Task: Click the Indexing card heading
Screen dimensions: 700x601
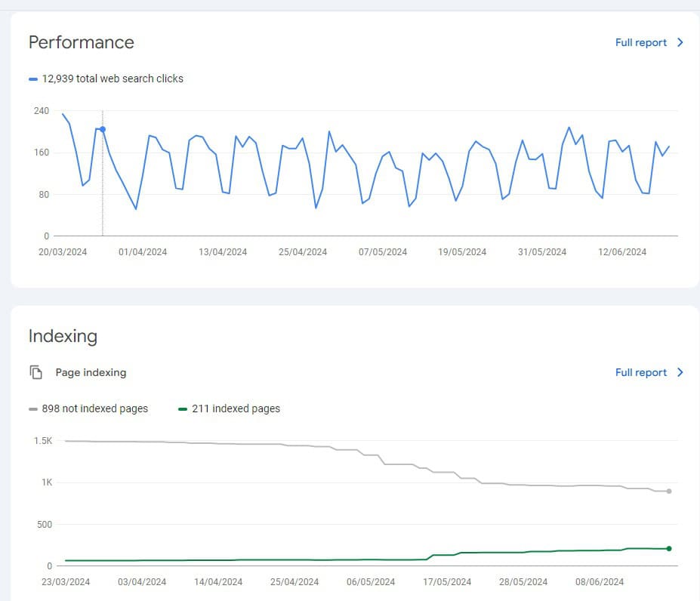Action: click(63, 336)
